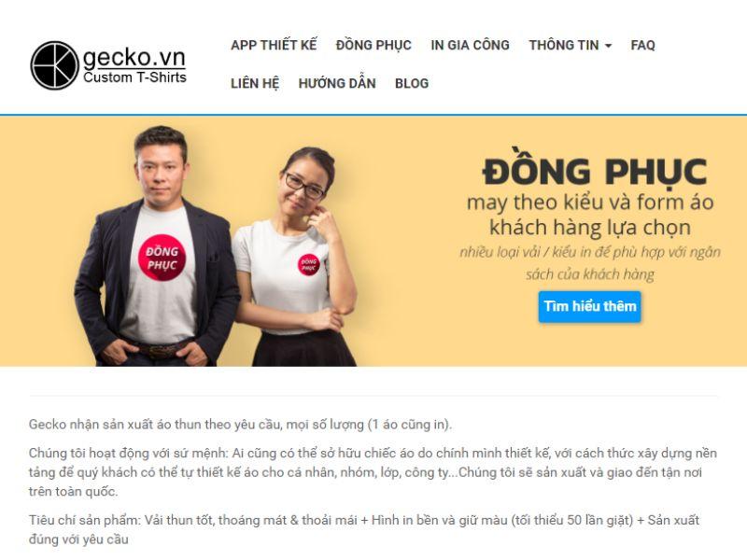Image resolution: width=747 pixels, height=560 pixels.
Task: Click the paragraph starting Gecko nhận sản xuất
Action: point(240,425)
